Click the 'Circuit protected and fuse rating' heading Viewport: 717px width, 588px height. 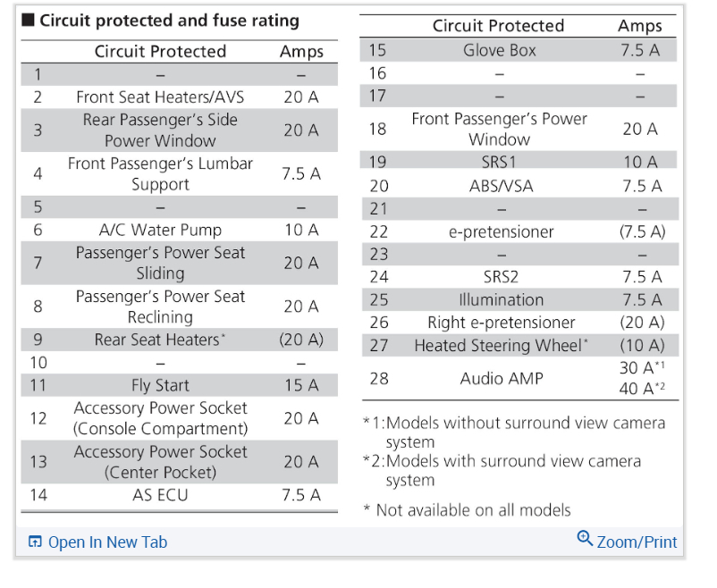pyautogui.click(x=169, y=21)
